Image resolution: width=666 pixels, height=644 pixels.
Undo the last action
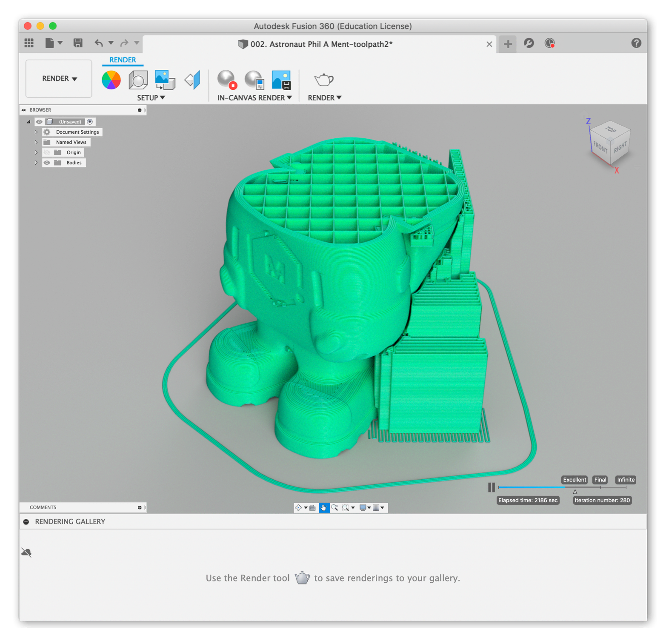(x=99, y=43)
